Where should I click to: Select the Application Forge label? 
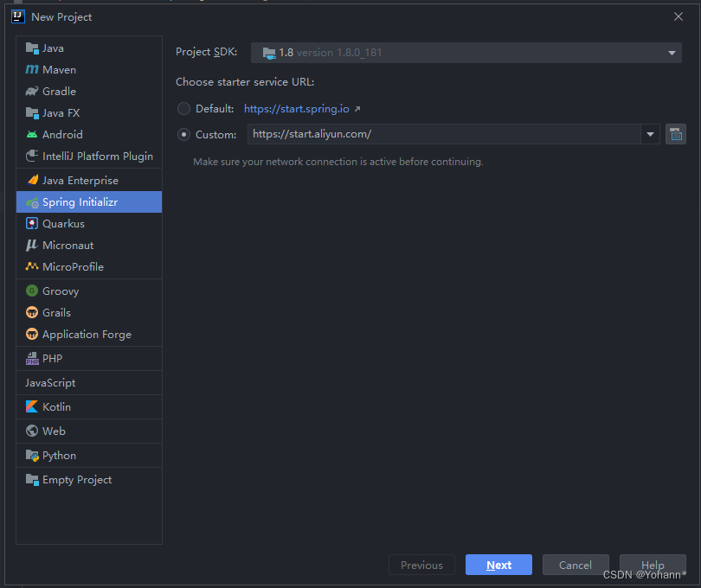(87, 335)
